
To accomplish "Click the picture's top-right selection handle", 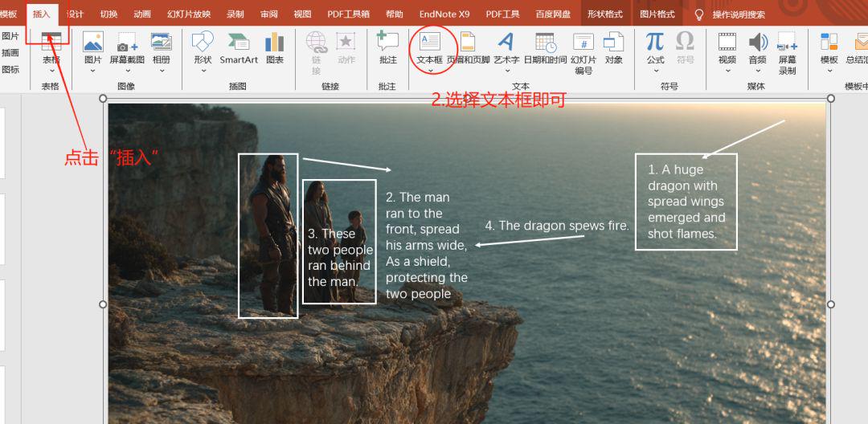I will (x=830, y=99).
